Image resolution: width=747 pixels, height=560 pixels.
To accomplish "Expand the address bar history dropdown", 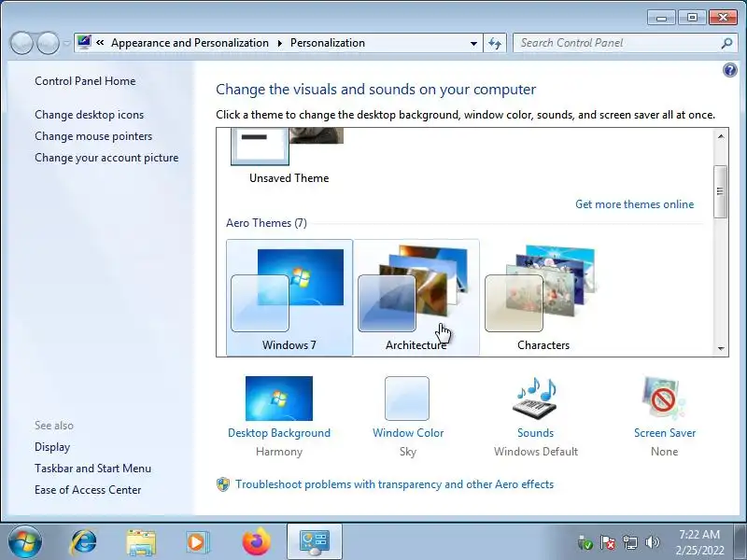I will pos(473,43).
